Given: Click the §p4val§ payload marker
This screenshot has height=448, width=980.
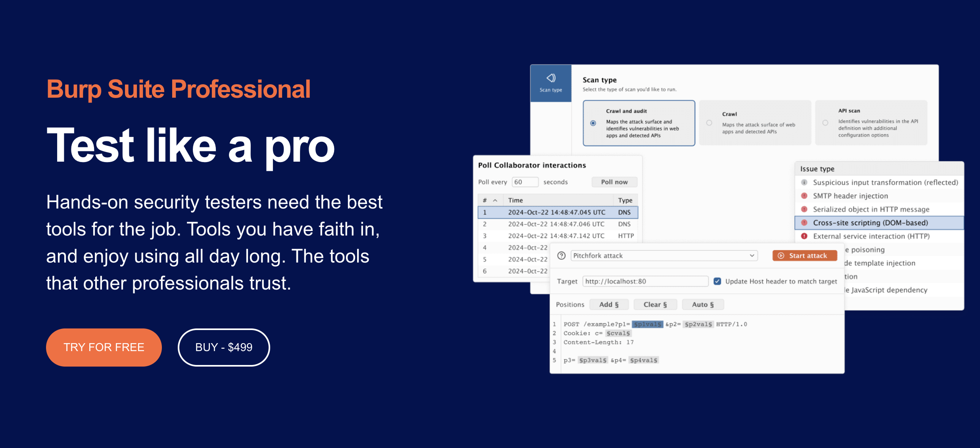Looking at the screenshot, I should pyautogui.click(x=644, y=360).
